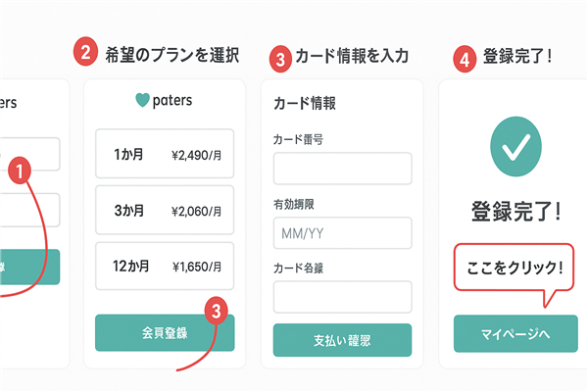
Task: Click the カード名義 input field
Action: 342,296
